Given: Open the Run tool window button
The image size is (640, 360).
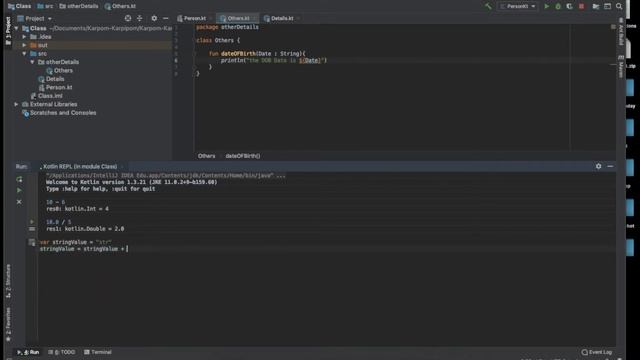Looking at the screenshot, I should click(29, 352).
